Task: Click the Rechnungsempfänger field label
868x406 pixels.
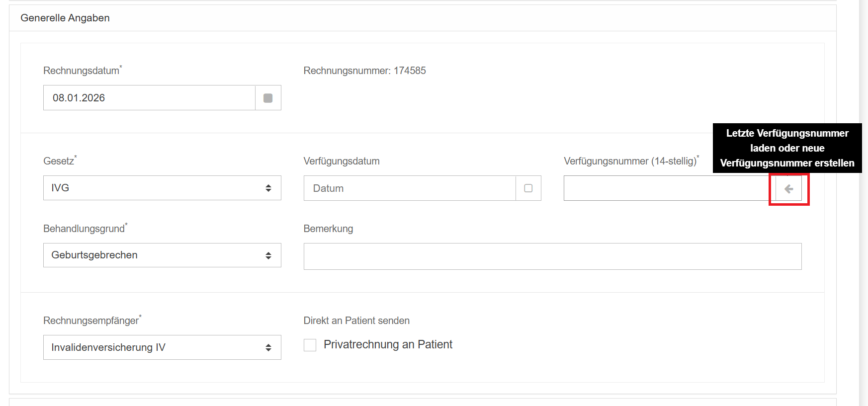Action: 91,321
